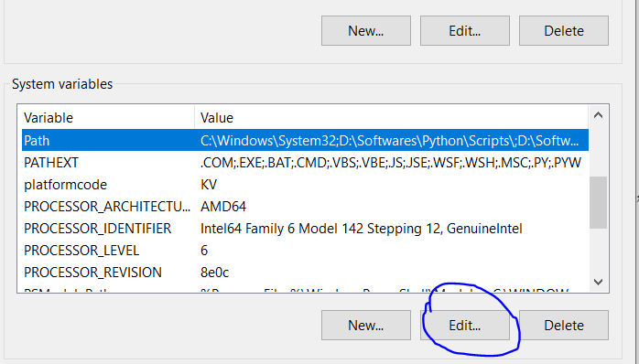Select the PROCESSOR_IDENTIFIER row
The image size is (639, 364).
coord(305,229)
